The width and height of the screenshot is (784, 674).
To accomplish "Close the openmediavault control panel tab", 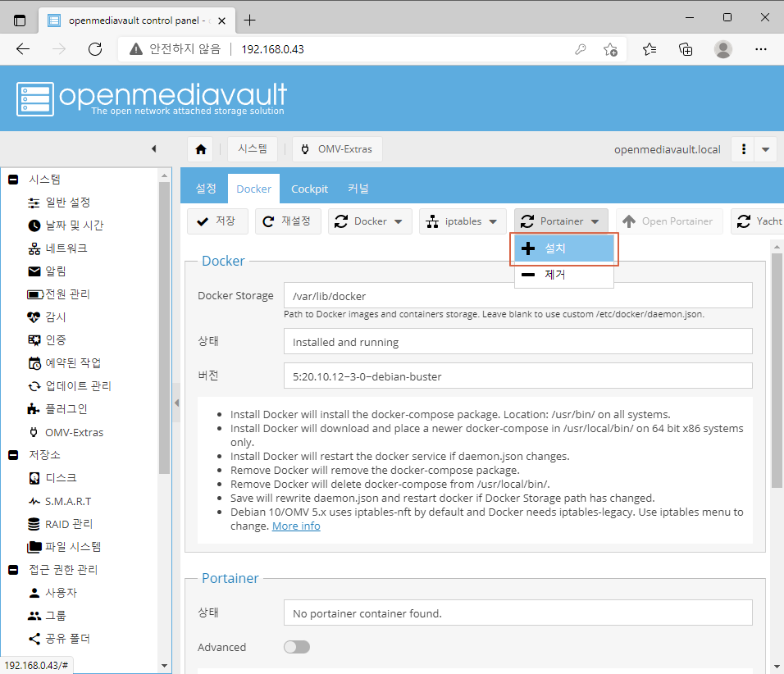I will [222, 20].
